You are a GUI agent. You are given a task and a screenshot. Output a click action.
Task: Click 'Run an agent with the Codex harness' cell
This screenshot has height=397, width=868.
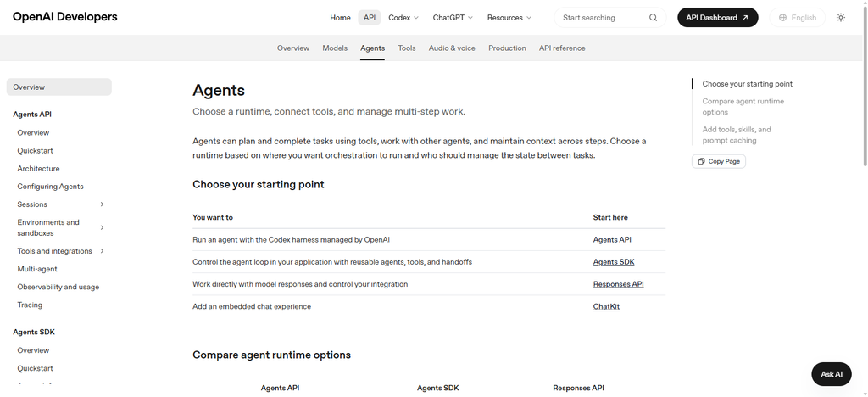tap(292, 240)
